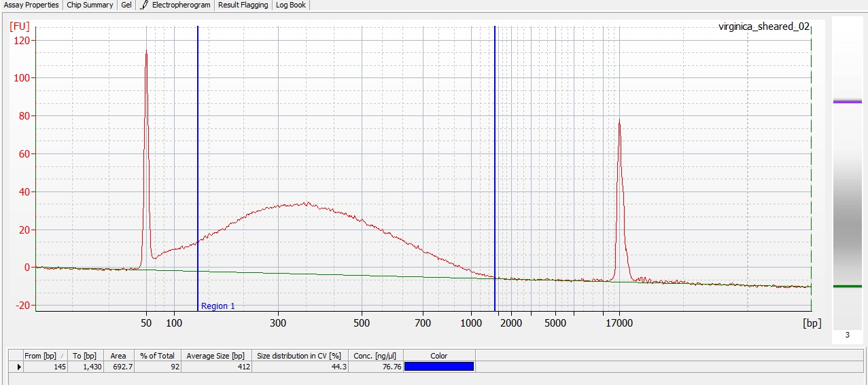This screenshot has height=385, width=868.
Task: Click the Region 1 label on the graph
Action: (x=218, y=306)
